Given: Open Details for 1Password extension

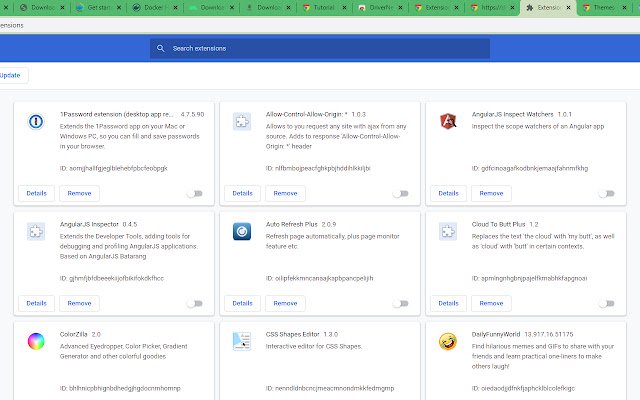Looking at the screenshot, I should [36, 193].
